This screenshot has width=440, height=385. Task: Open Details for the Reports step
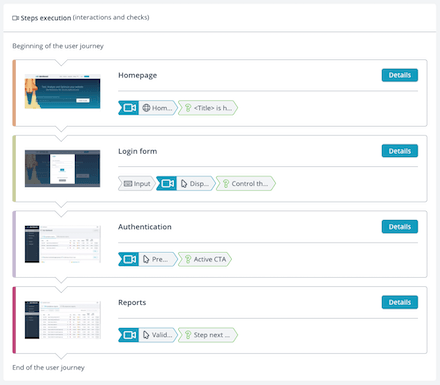pyautogui.click(x=400, y=302)
